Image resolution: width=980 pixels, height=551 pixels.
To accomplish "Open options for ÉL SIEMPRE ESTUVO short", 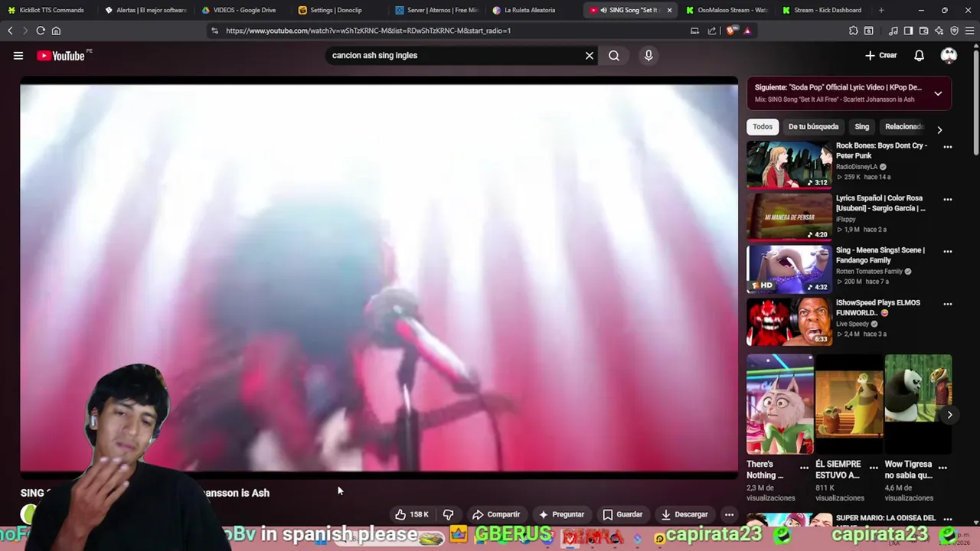I will pos(874,467).
